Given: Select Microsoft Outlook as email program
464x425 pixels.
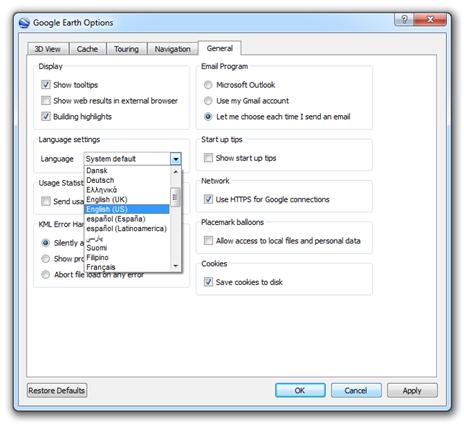Looking at the screenshot, I should click(x=208, y=85).
